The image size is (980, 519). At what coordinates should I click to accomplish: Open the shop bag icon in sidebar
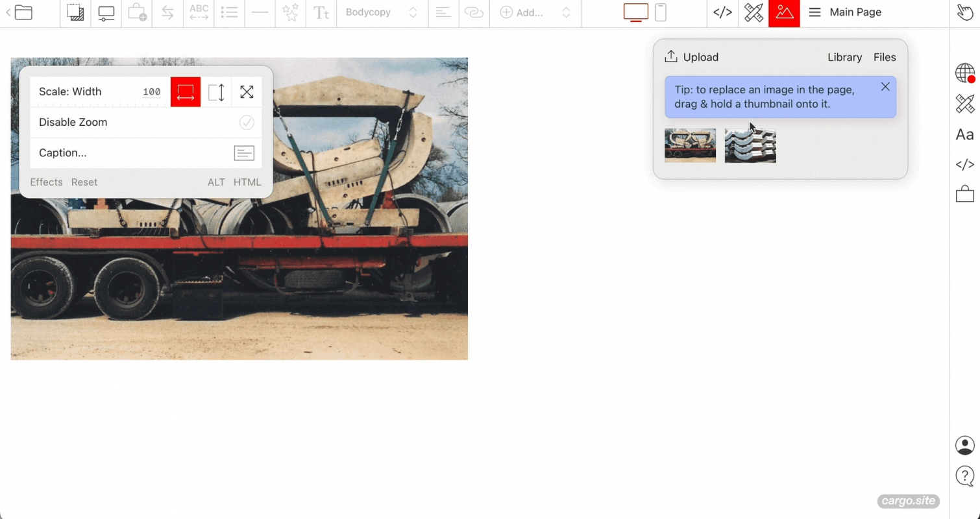pyautogui.click(x=965, y=193)
